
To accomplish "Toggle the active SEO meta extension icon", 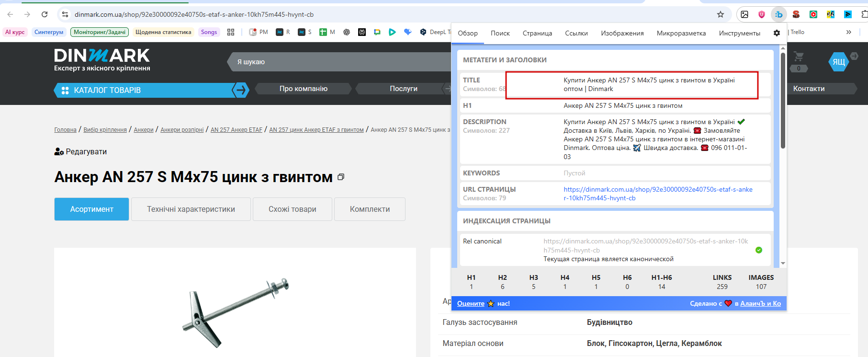I will pyautogui.click(x=779, y=14).
